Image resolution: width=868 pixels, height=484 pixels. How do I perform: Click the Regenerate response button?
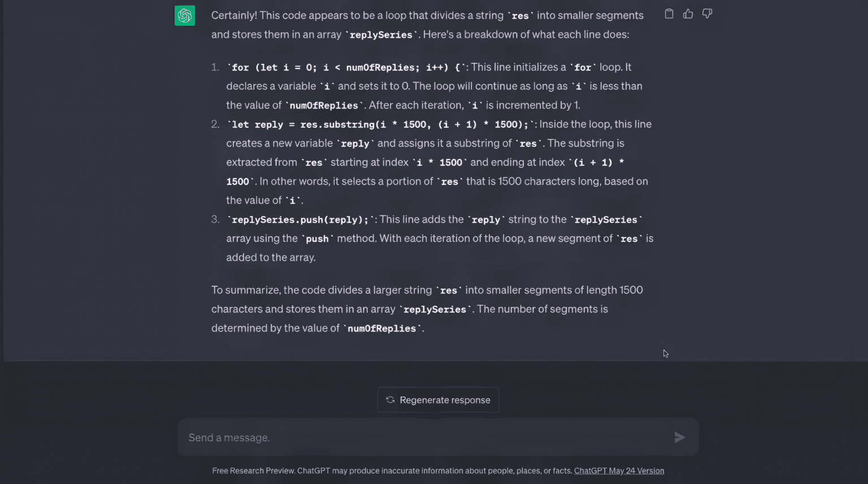439,400
